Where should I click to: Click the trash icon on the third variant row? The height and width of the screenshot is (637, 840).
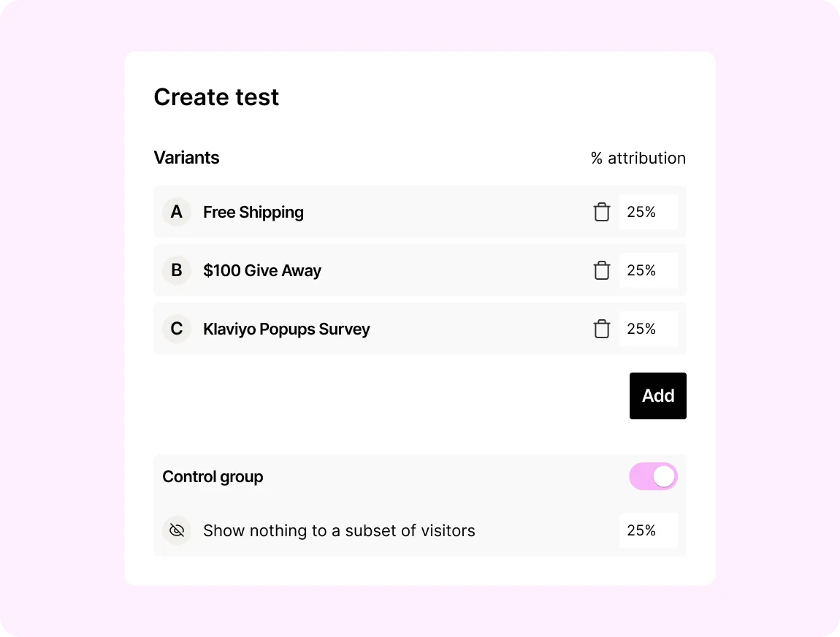tap(601, 329)
